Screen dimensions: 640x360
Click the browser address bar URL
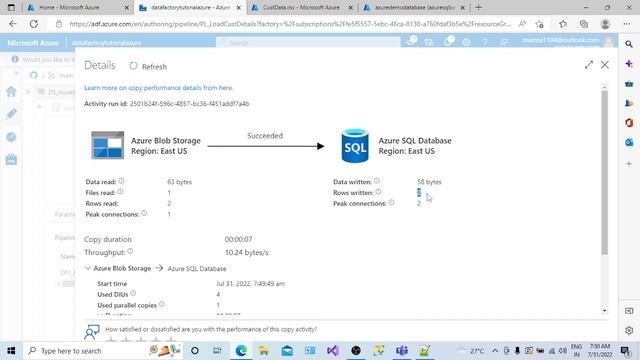point(290,24)
